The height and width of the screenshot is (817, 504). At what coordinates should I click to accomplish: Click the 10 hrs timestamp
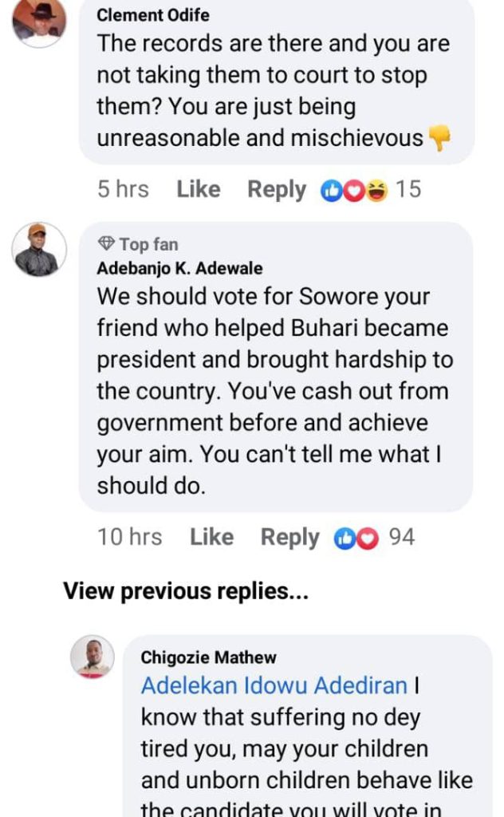tap(129, 537)
